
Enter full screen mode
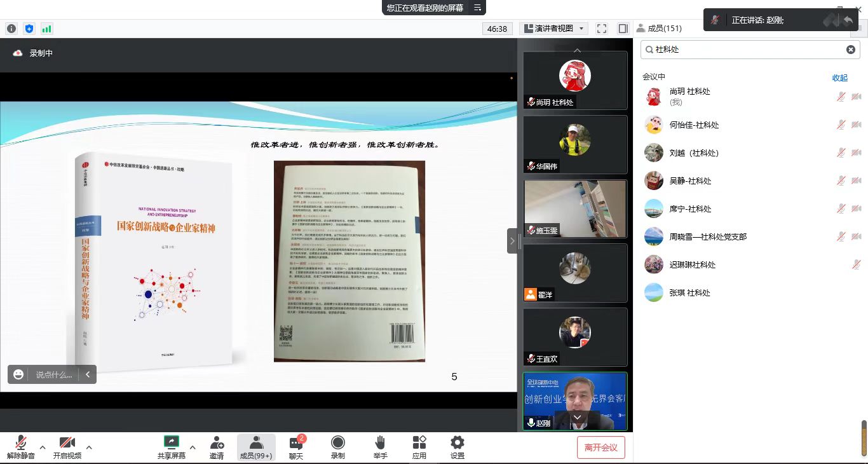click(x=602, y=29)
